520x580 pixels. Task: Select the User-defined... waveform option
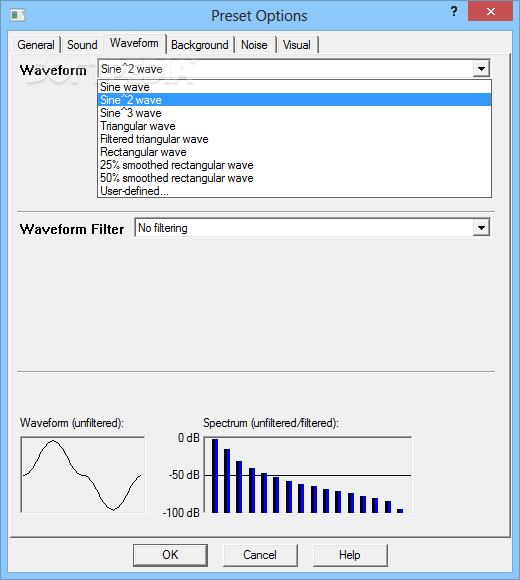[294, 190]
